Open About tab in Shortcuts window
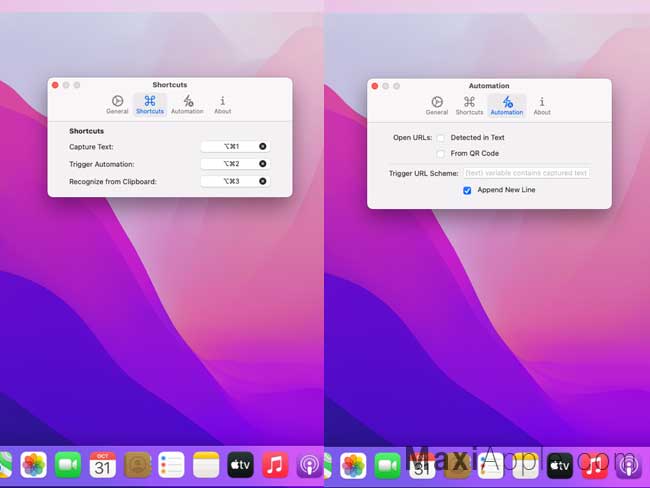650x488 pixels. (x=223, y=104)
